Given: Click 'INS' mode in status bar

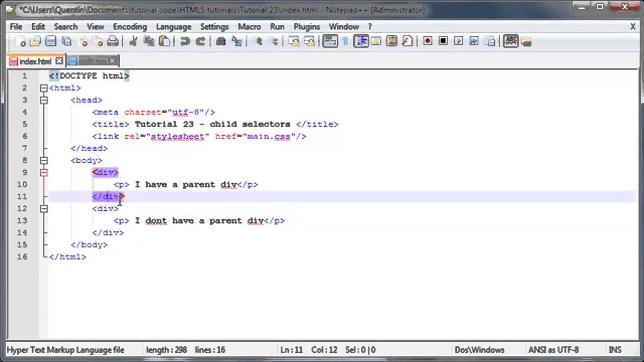Looking at the screenshot, I should point(615,350).
